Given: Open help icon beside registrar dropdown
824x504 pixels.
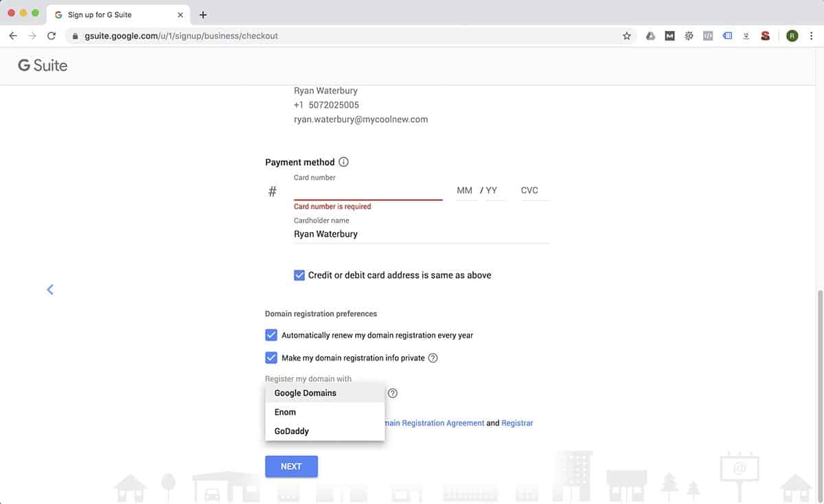Looking at the screenshot, I should 393,393.
